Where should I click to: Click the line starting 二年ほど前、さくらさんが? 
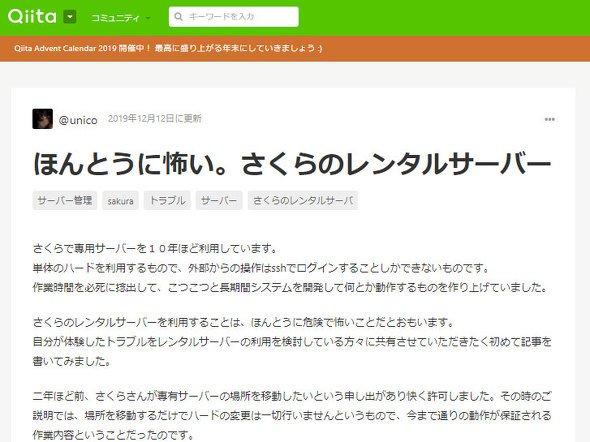coord(292,396)
